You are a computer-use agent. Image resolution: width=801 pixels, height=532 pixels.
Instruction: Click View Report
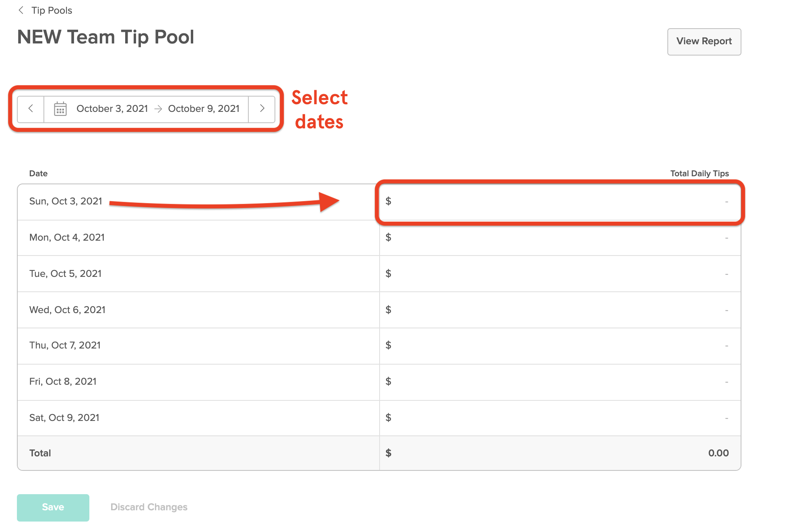[x=704, y=41]
